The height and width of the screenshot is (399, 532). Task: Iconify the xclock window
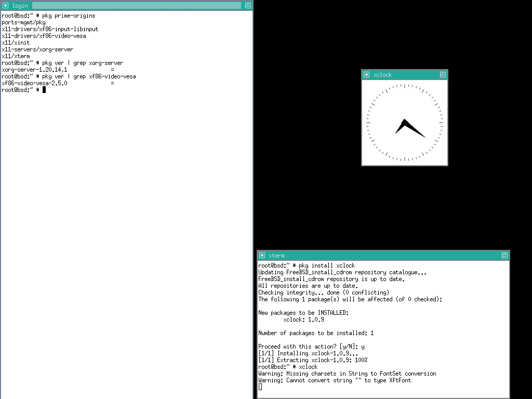point(366,75)
